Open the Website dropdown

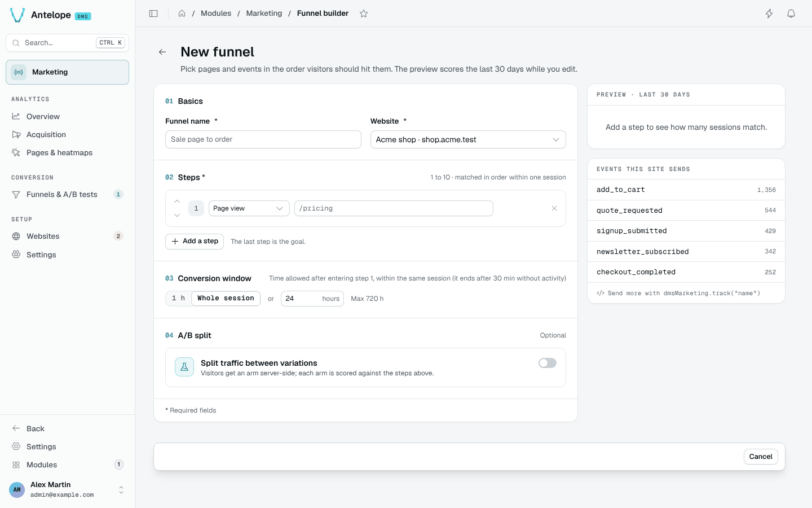[468, 139]
